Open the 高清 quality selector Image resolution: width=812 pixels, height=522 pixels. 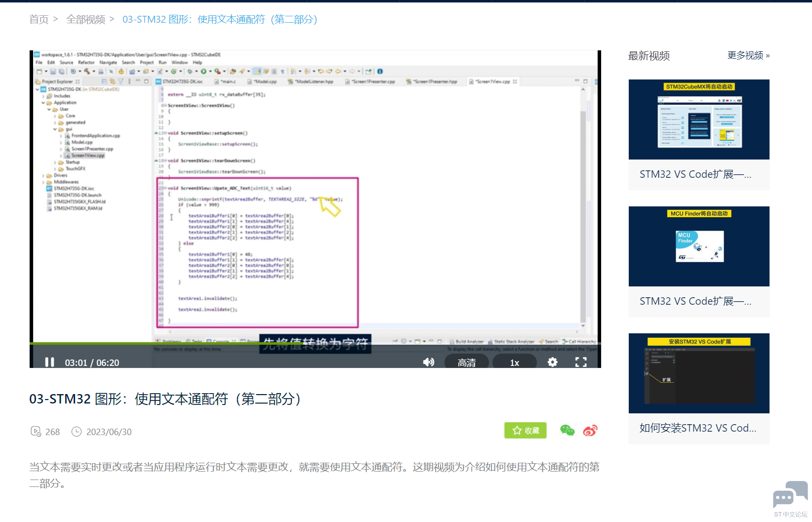pyautogui.click(x=466, y=362)
